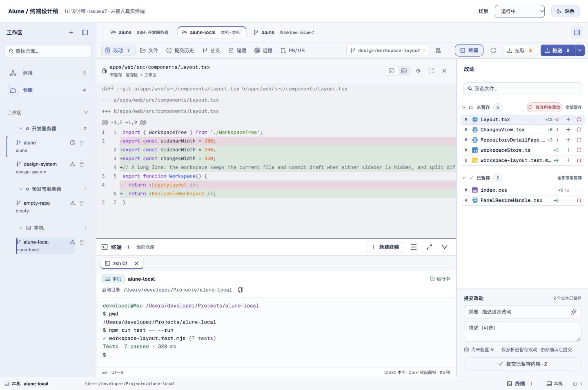Focus the 查找仓库 search field
The width and height of the screenshot is (588, 390).
48,51
